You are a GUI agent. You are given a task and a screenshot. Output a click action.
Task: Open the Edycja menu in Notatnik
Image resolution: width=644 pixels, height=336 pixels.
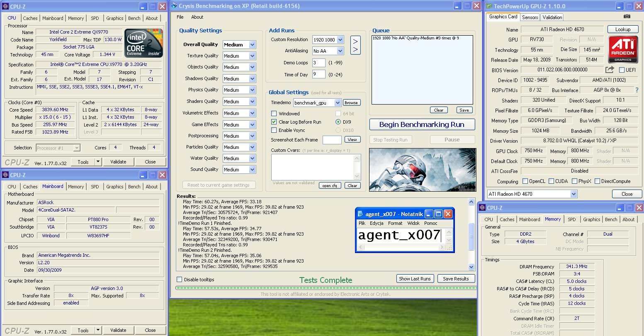click(x=377, y=223)
